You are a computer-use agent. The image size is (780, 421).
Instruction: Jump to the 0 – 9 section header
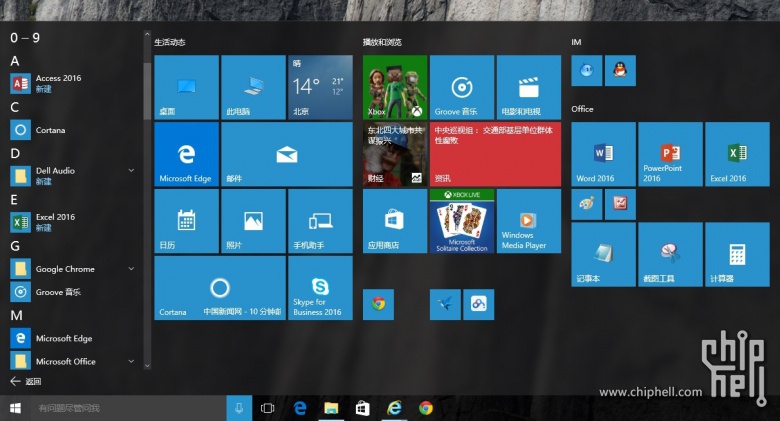(x=25, y=38)
